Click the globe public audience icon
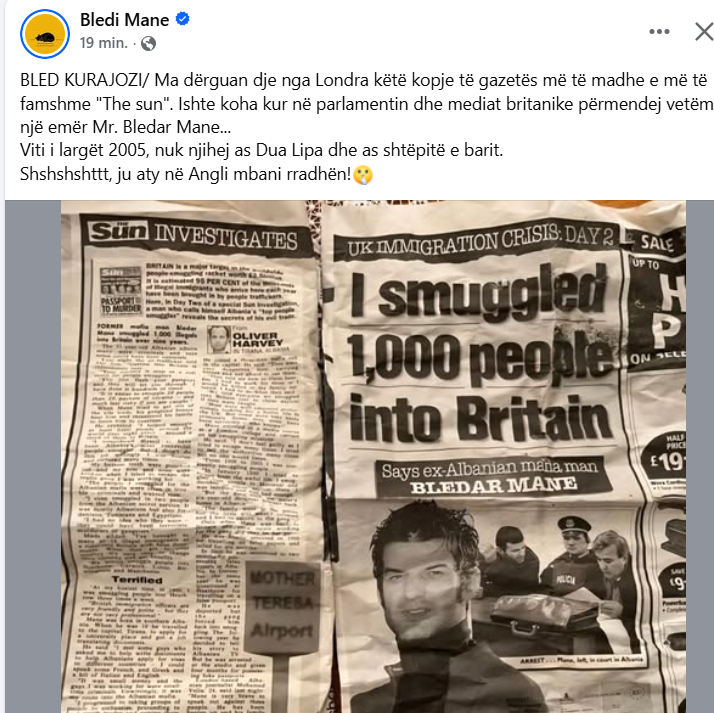The width and height of the screenshot is (714, 713). point(149,43)
